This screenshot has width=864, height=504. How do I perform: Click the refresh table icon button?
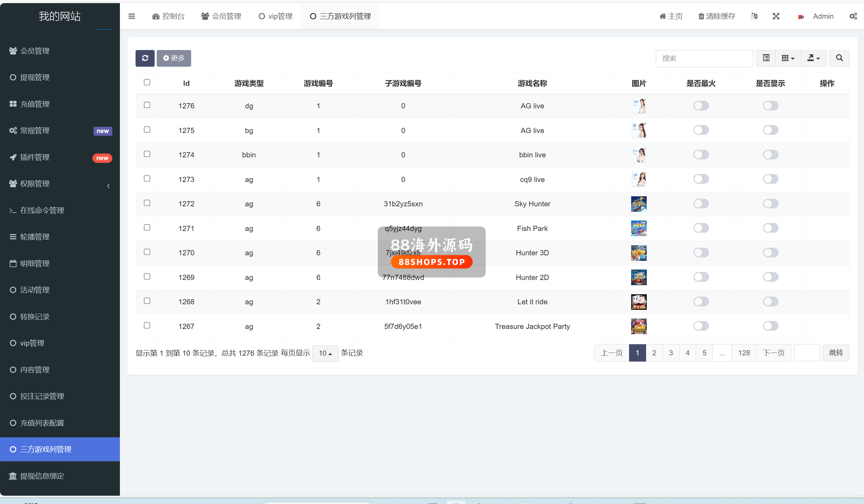tap(145, 58)
